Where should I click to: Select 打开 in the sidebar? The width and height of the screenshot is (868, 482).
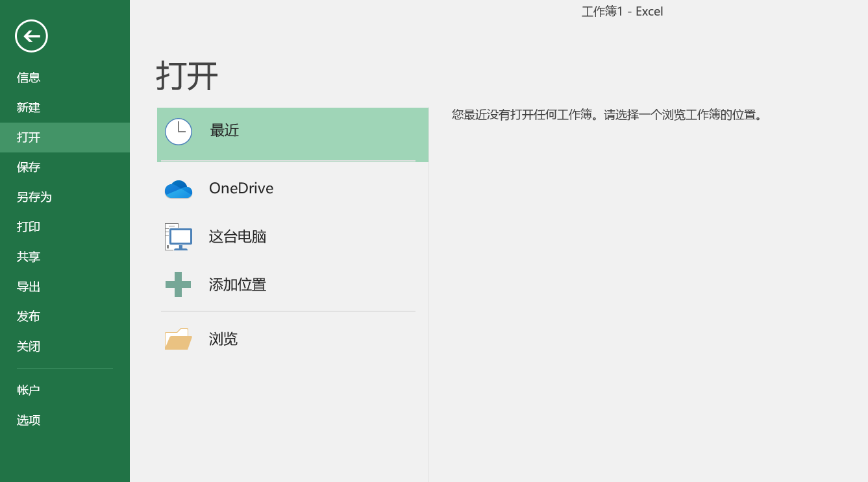[x=28, y=137]
